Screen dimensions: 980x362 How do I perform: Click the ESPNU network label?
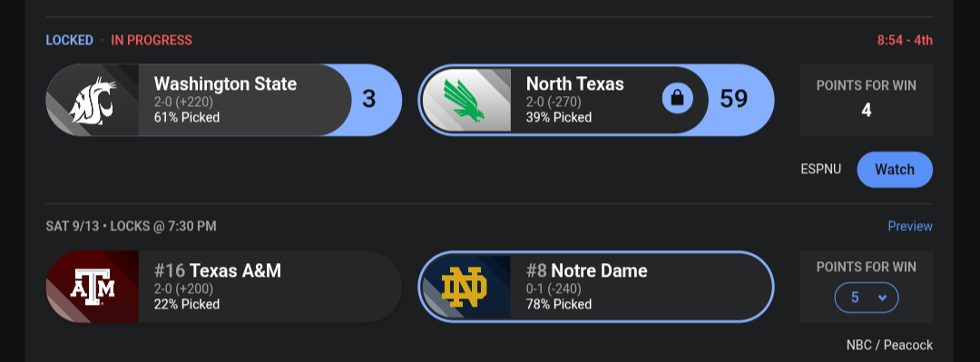[820, 170]
